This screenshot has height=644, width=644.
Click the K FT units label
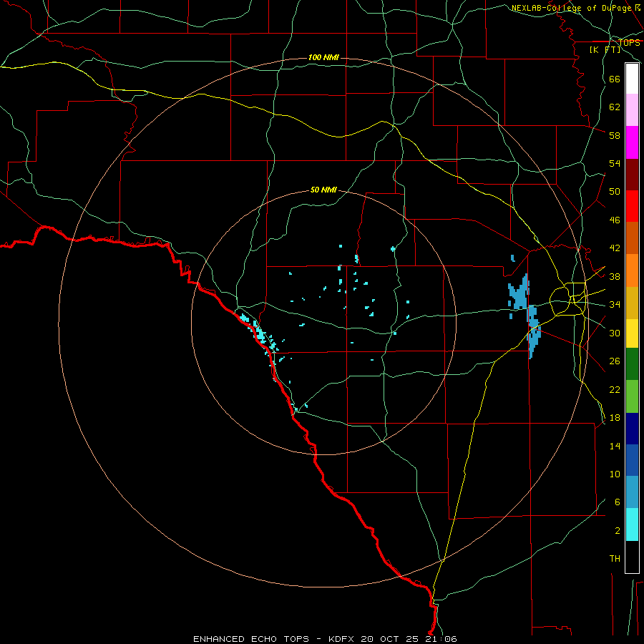click(x=605, y=50)
